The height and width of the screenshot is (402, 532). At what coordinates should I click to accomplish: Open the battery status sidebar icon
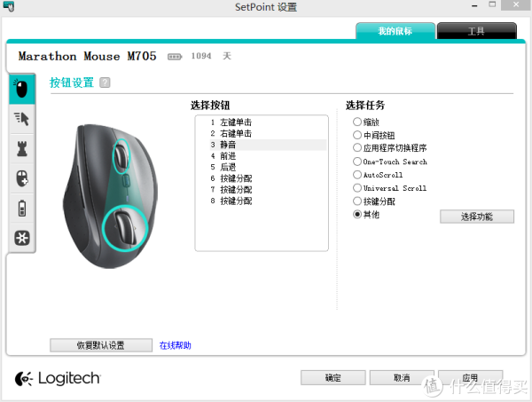point(21,209)
